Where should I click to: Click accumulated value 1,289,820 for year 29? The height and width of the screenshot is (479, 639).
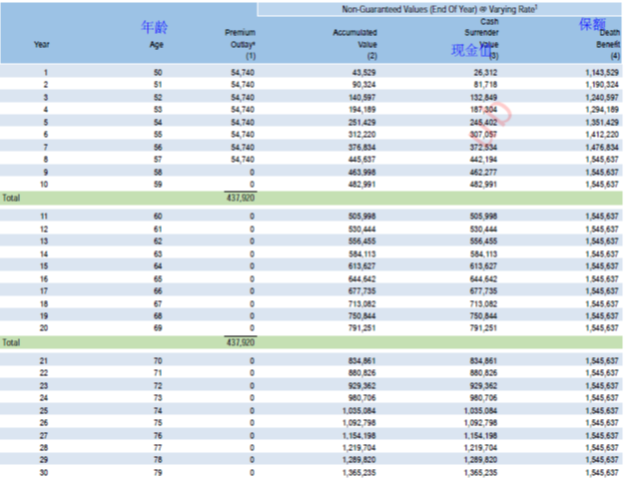(x=359, y=460)
